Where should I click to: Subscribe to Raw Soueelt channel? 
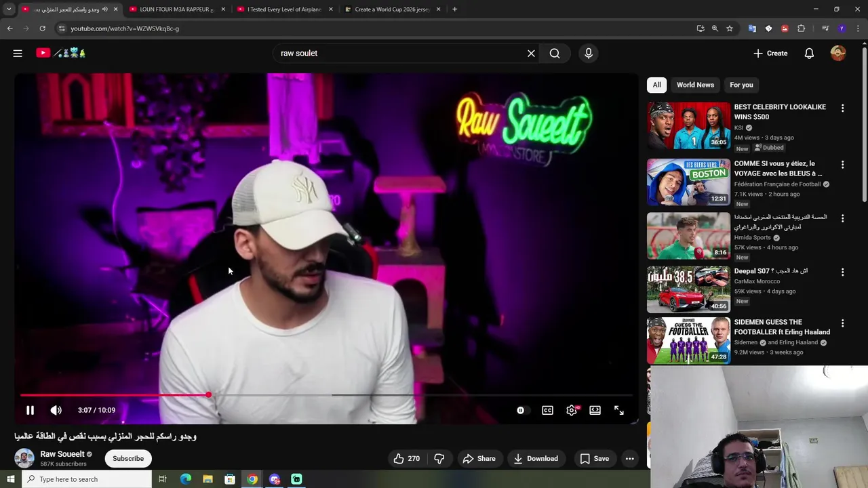(128, 458)
